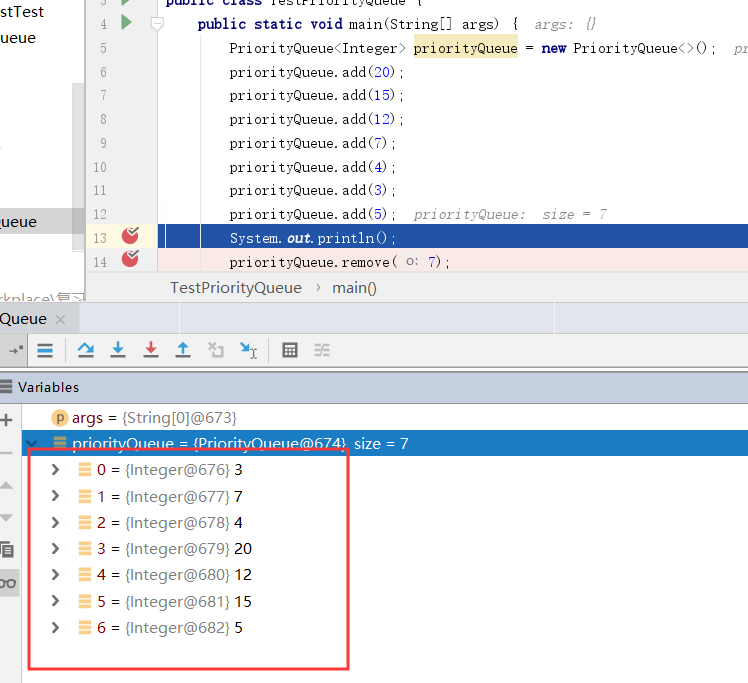Click the highlighted priorityQueue variable on line 5
This screenshot has height=683, width=748.
[x=466, y=48]
